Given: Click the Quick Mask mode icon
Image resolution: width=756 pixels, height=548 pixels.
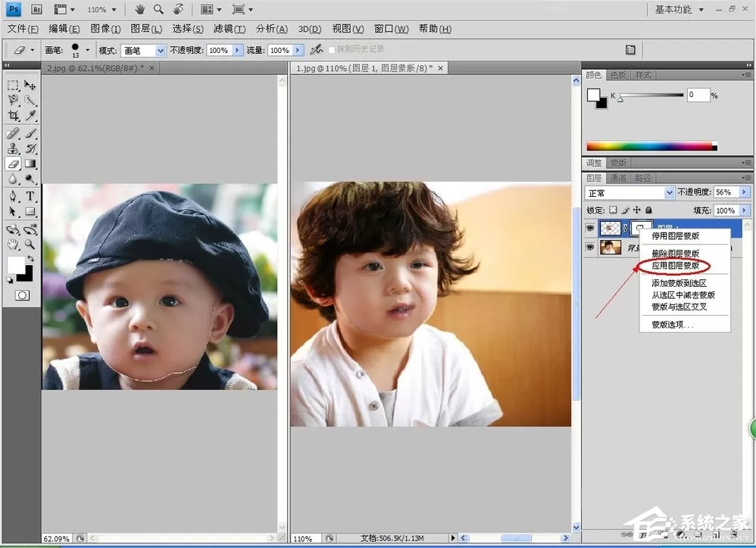Looking at the screenshot, I should (22, 295).
